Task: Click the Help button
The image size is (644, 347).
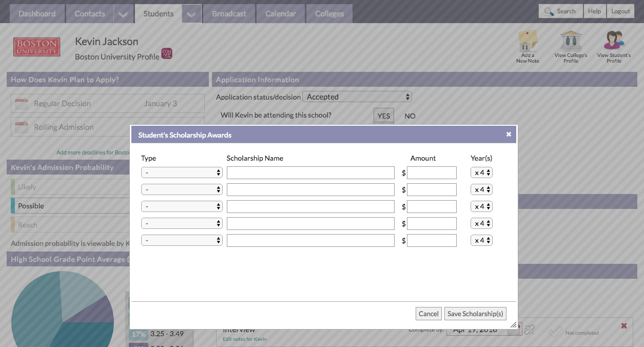Action: [595, 11]
